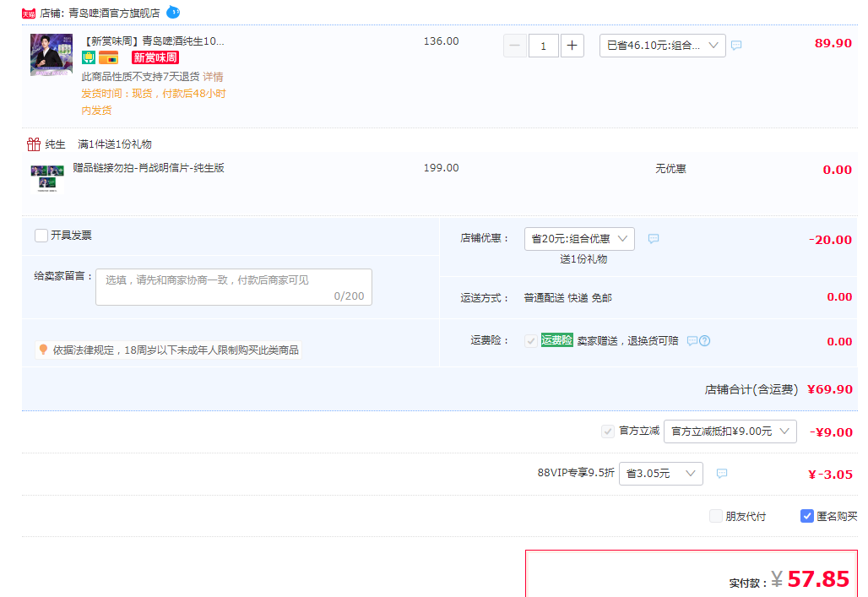Decrease quantity with the minus button

(515, 46)
